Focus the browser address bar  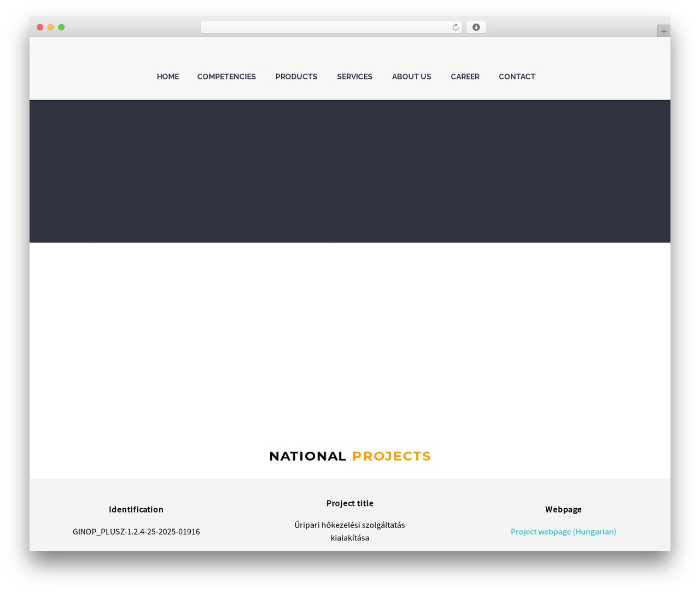[x=331, y=27]
